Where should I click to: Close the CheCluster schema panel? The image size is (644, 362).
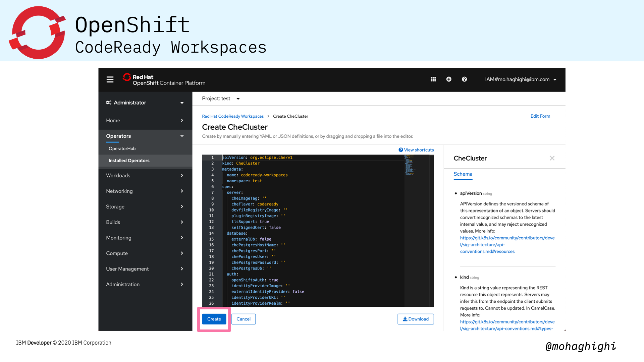pyautogui.click(x=552, y=158)
